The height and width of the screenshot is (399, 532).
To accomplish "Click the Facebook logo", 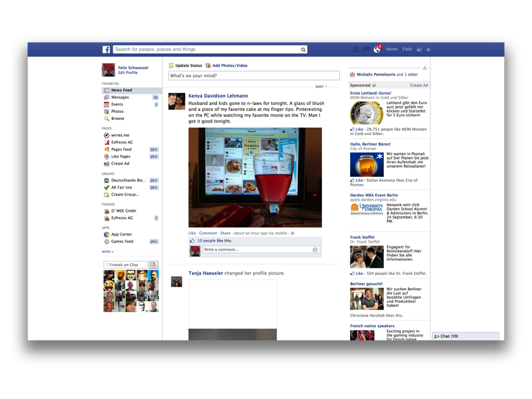I will 106,49.
